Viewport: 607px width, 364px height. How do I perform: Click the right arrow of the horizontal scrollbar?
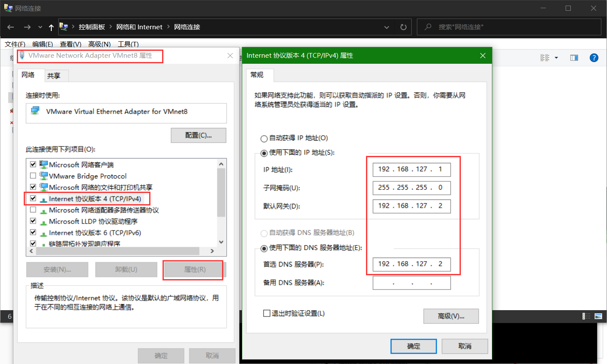[212, 251]
